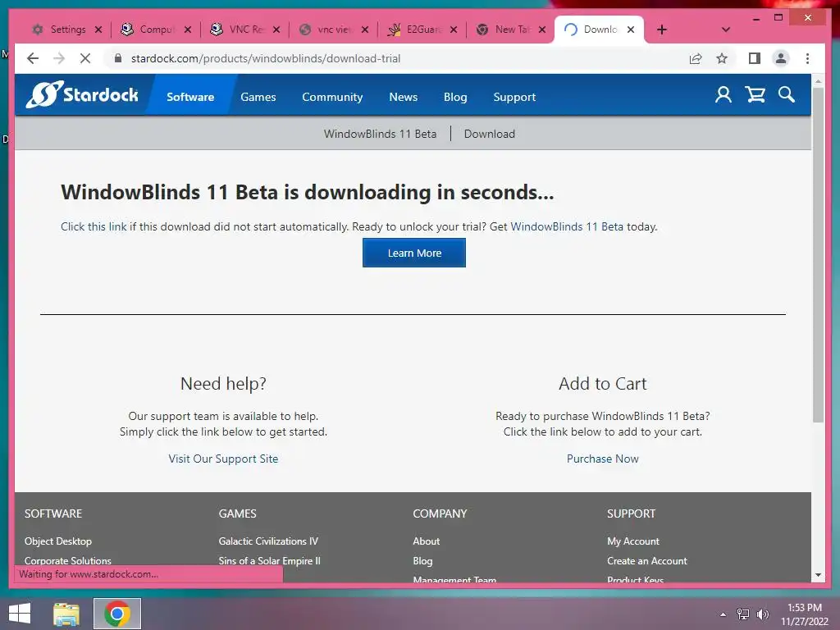Image resolution: width=840 pixels, height=630 pixels.
Task: Open Sins of a Solar Empire II link
Action: coord(269,561)
